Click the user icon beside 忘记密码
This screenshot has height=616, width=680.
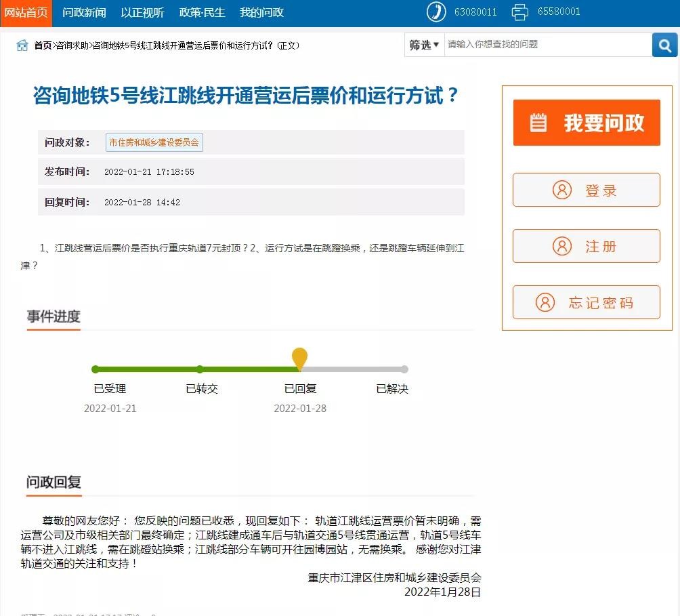point(545,302)
